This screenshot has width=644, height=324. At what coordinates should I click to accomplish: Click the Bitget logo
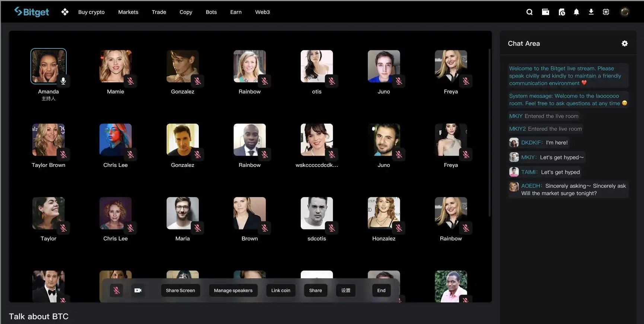[32, 12]
